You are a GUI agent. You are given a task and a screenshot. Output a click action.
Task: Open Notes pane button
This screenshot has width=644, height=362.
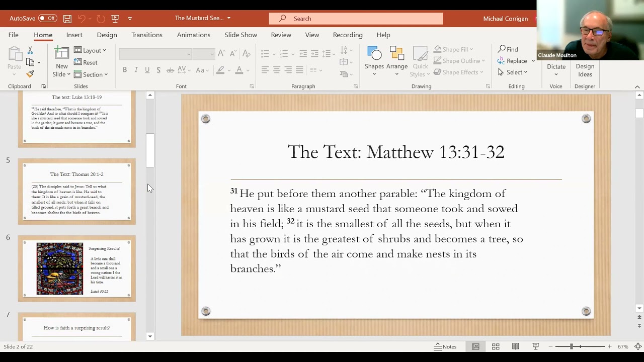445,346
